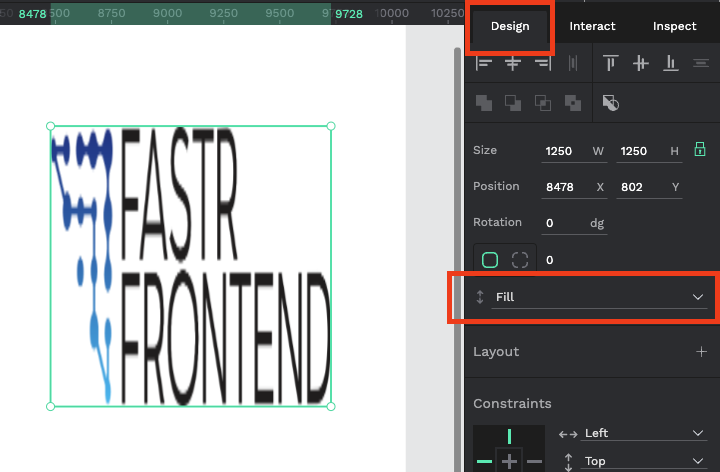Align selection to vertical middle

click(641, 63)
